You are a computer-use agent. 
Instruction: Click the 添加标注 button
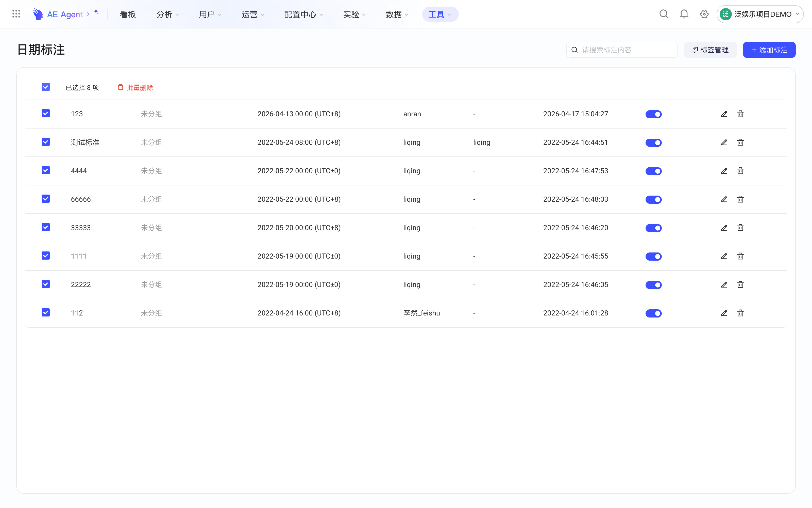point(769,50)
